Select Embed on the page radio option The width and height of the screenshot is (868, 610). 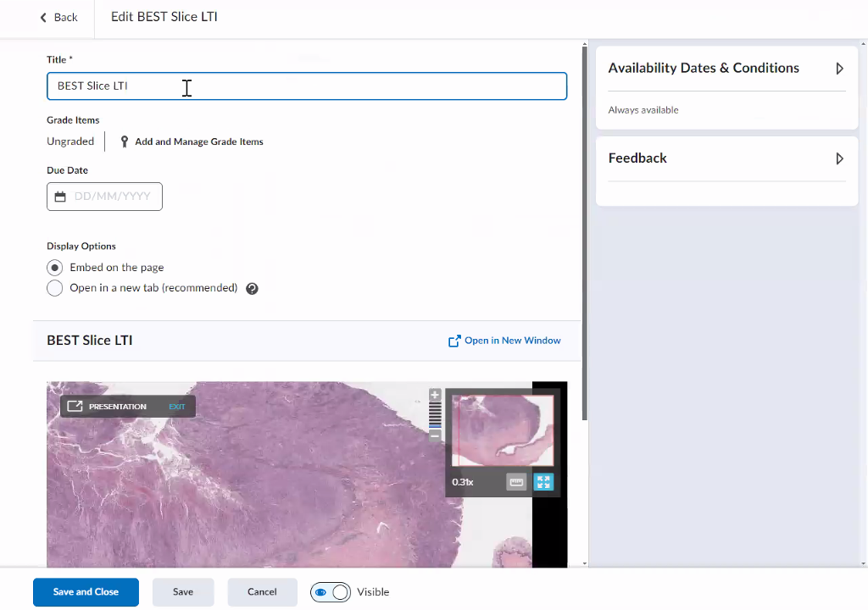[55, 268]
